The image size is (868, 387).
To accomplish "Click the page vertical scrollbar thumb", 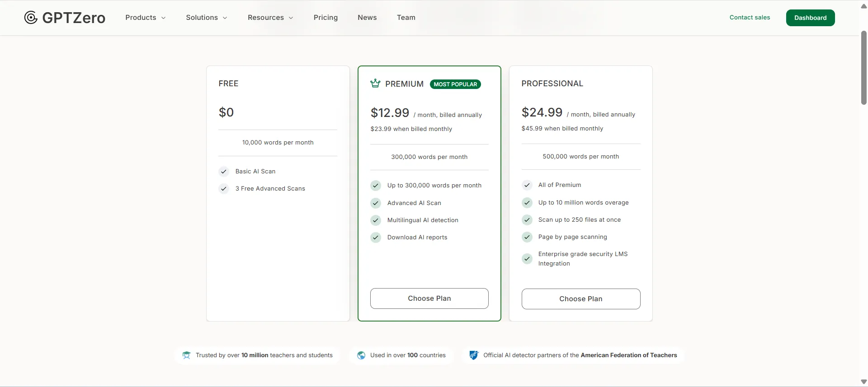I will [864, 68].
